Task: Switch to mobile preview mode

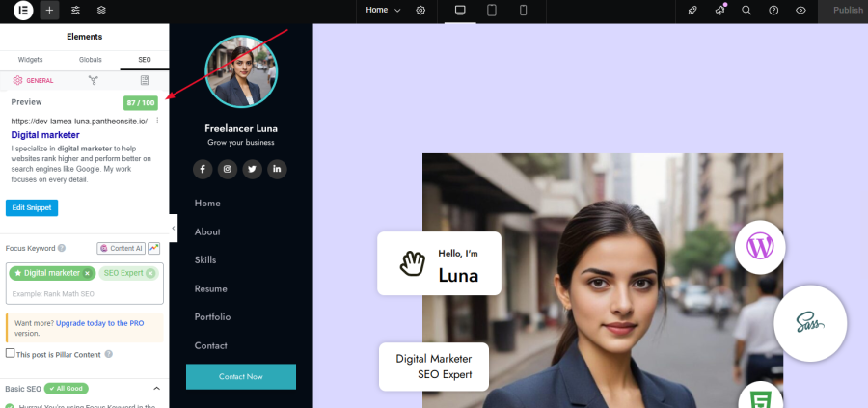Action: pyautogui.click(x=523, y=10)
